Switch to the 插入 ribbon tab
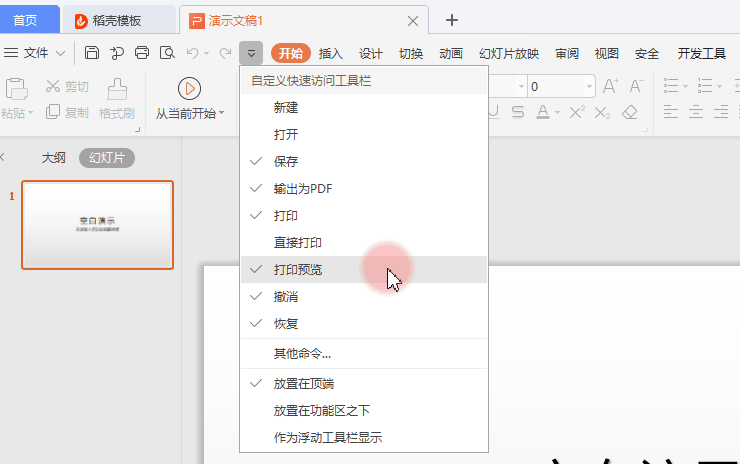740x464 pixels. click(330, 53)
